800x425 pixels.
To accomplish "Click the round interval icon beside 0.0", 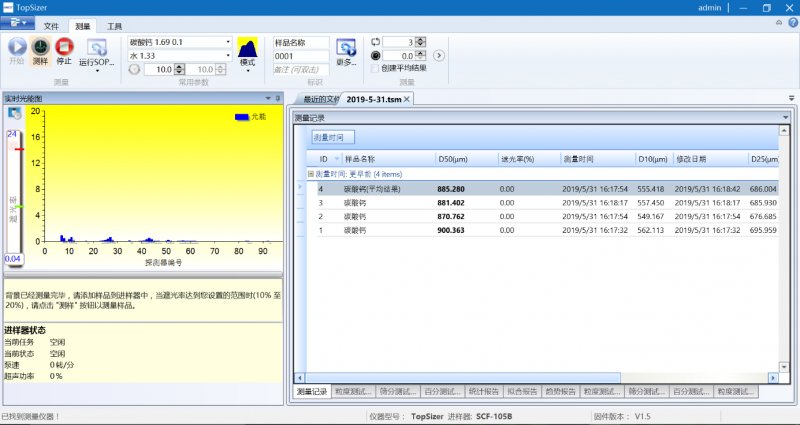I will pyautogui.click(x=376, y=56).
